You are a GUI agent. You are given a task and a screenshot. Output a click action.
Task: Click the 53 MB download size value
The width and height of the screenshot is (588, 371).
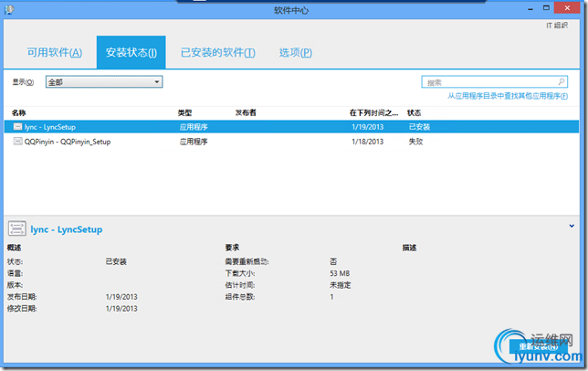340,273
